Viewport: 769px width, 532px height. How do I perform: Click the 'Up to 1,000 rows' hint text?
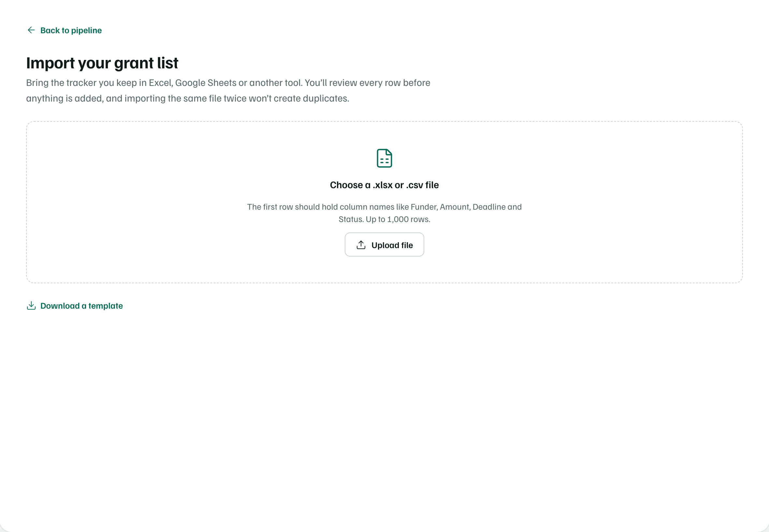coord(398,219)
